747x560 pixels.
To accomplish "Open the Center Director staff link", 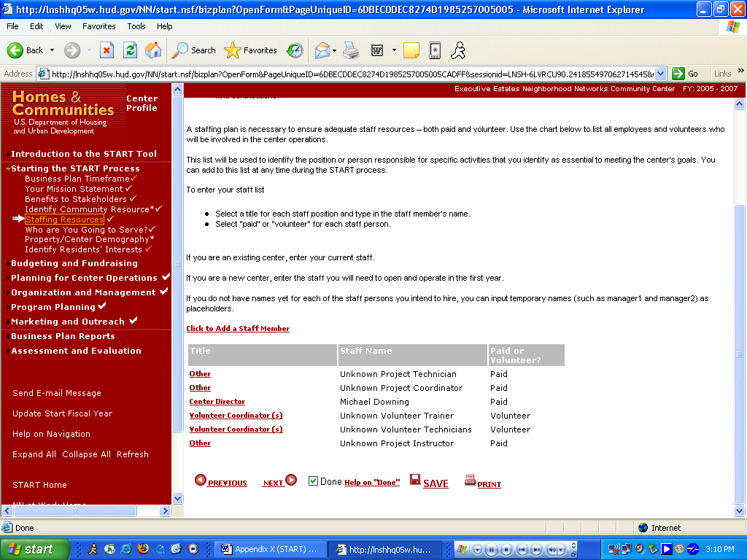I will pyautogui.click(x=217, y=402).
